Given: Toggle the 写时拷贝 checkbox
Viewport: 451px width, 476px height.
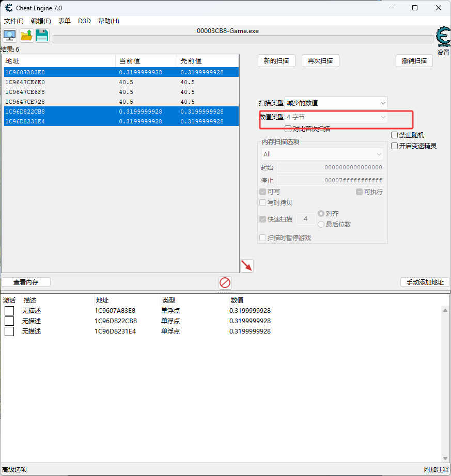Looking at the screenshot, I should point(263,202).
